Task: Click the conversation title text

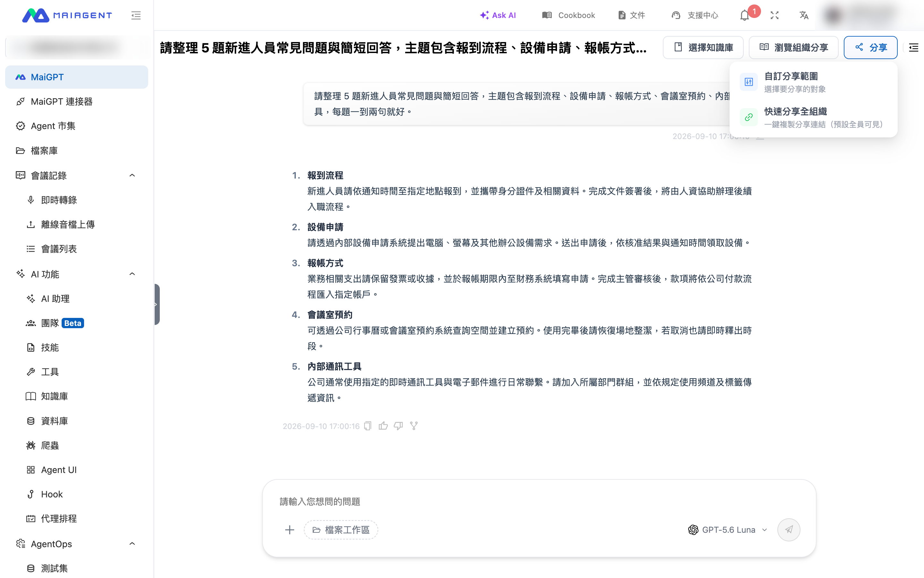Action: coord(403,48)
